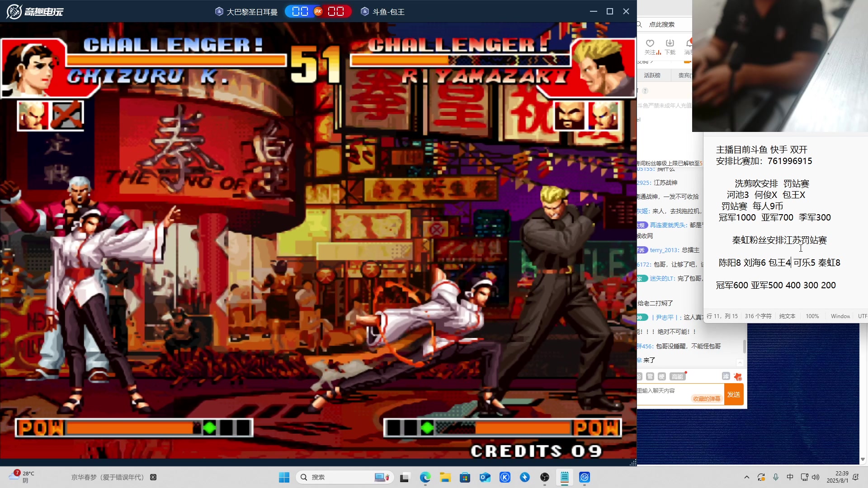Click the resize grip at game window corner
This screenshot has width=868, height=488.
(x=633, y=462)
